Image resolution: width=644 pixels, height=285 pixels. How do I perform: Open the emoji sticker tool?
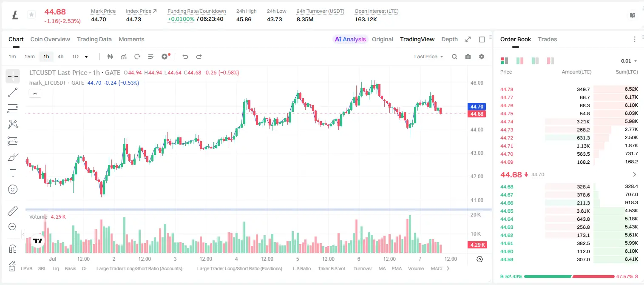(13, 189)
